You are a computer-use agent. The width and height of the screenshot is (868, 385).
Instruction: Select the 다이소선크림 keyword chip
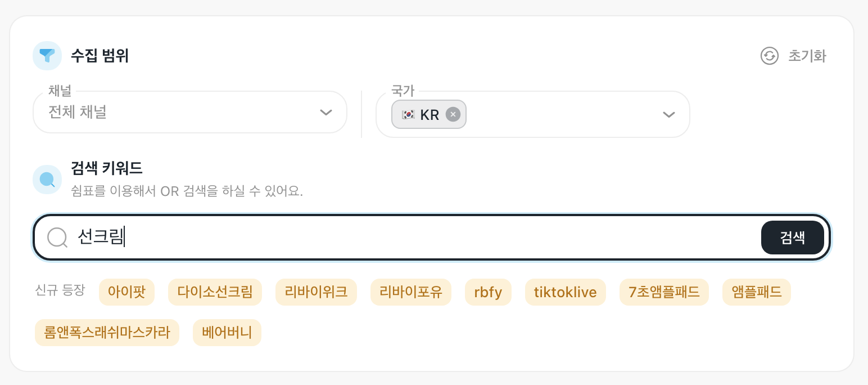pyautogui.click(x=215, y=292)
